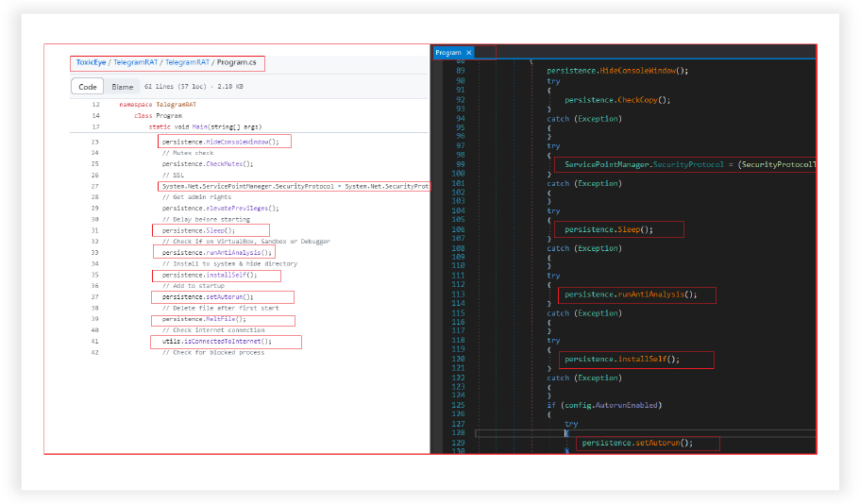Screen dimensions: 860x504
Task: Click persistence.CheckCopy() in dark editor
Action: click(617, 100)
